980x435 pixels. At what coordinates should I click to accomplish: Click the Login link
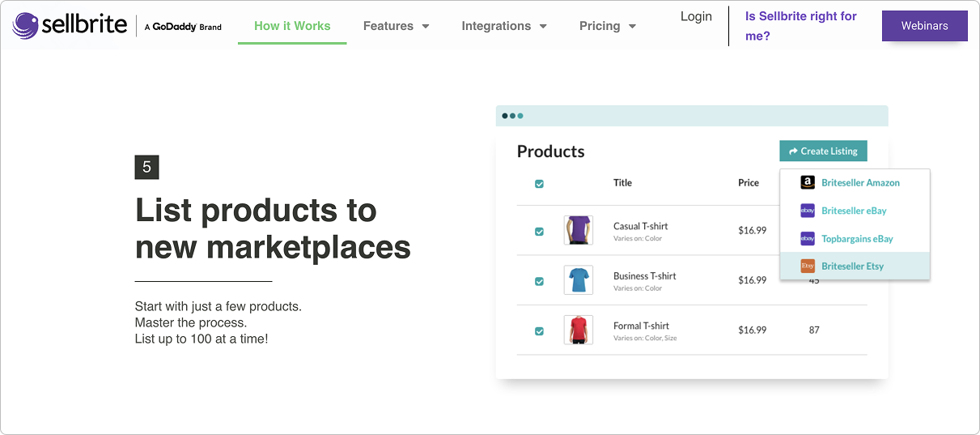(x=696, y=16)
